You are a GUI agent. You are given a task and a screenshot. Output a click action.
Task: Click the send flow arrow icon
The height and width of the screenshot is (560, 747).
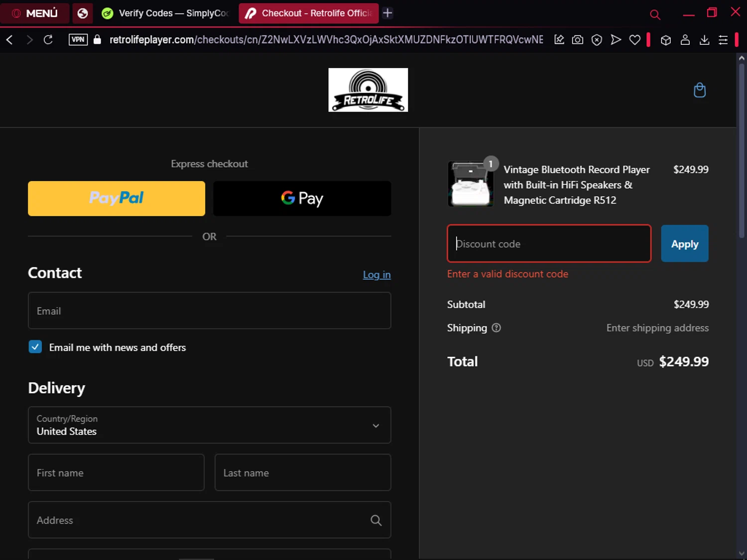pyautogui.click(x=616, y=40)
